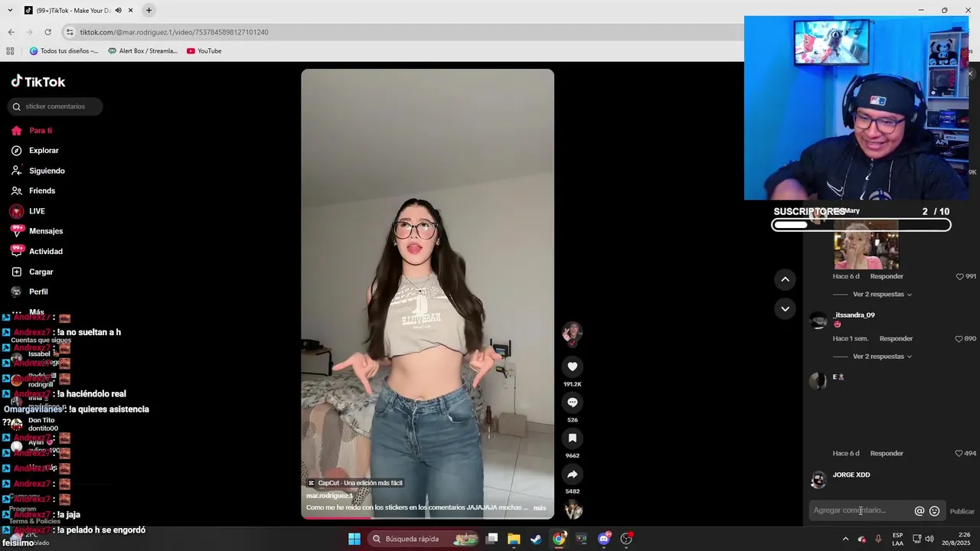Go to previous video with up arrow
The width and height of the screenshot is (980, 551).
click(x=785, y=279)
